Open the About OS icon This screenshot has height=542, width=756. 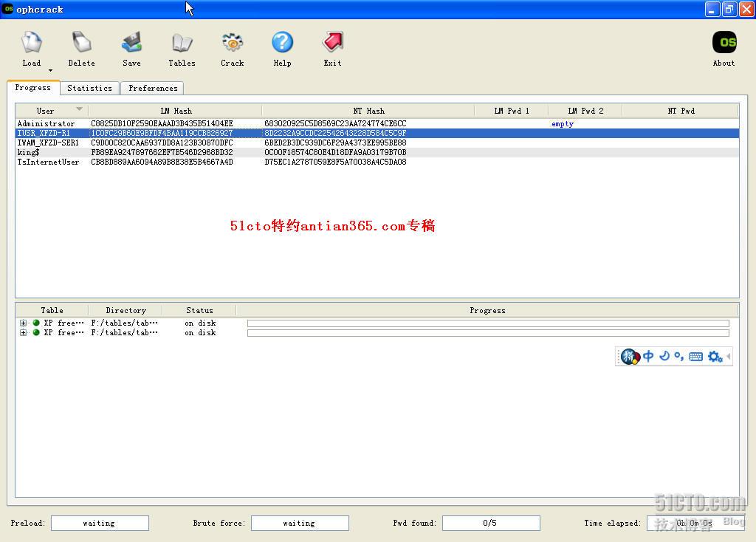tap(724, 43)
